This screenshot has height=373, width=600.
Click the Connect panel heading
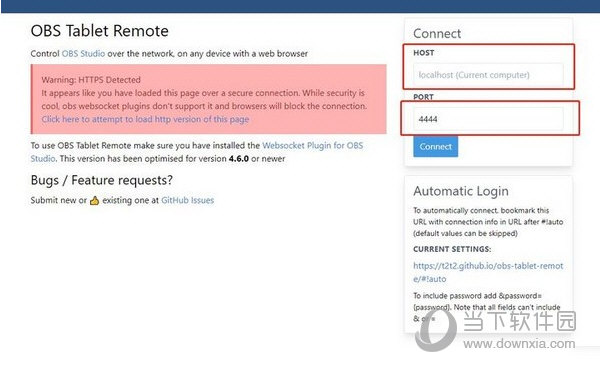coord(437,34)
